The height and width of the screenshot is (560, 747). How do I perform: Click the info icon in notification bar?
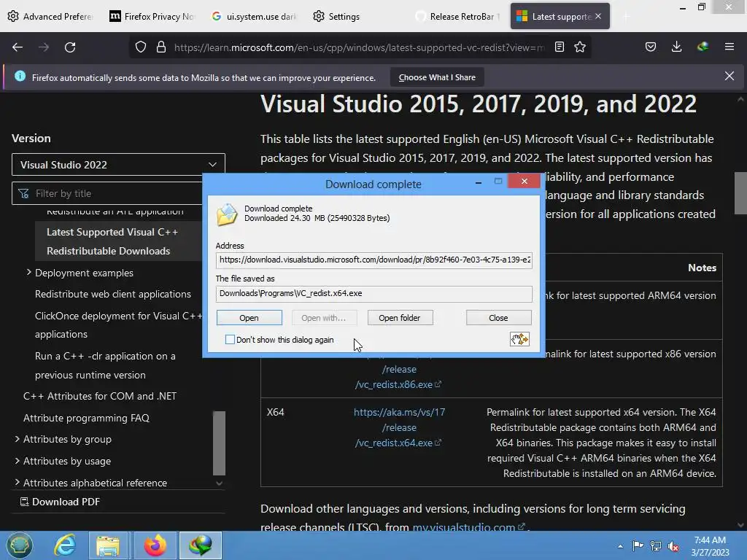pyautogui.click(x=20, y=76)
